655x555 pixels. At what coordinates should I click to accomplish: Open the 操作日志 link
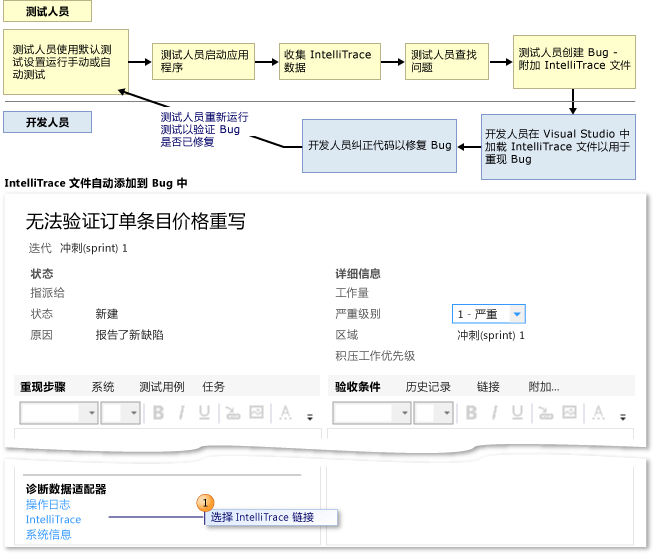pyautogui.click(x=48, y=504)
